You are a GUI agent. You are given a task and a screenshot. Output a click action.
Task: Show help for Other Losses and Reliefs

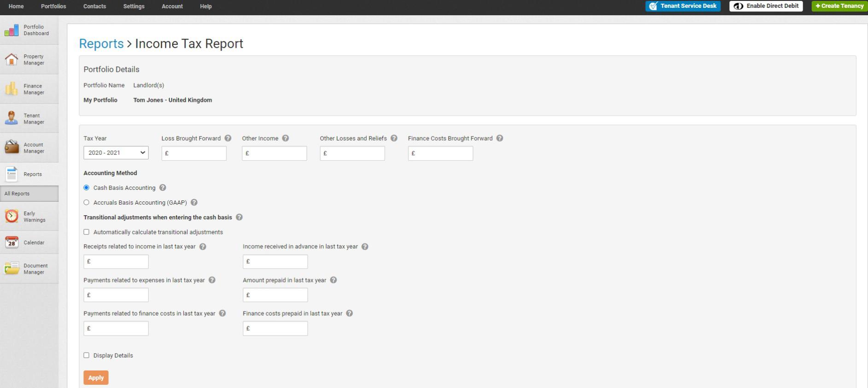tap(394, 138)
